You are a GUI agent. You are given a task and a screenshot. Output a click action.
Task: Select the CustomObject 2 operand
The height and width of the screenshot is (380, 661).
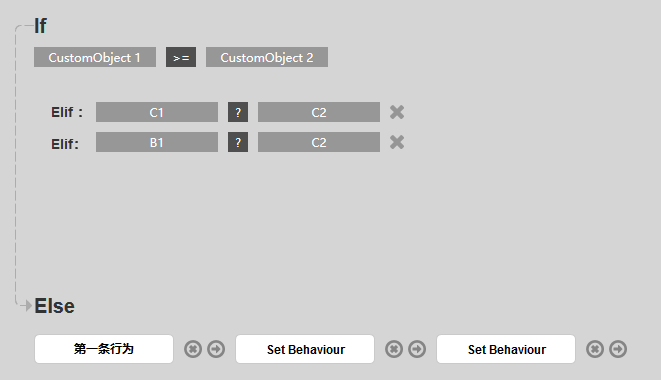[x=267, y=57]
